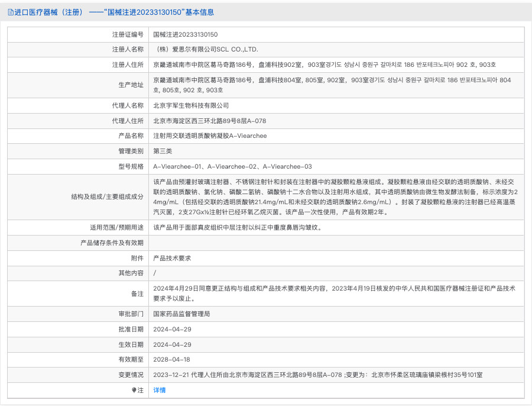Select the 附件 value 产品技术要求
The image size is (532, 406).
[176, 257]
